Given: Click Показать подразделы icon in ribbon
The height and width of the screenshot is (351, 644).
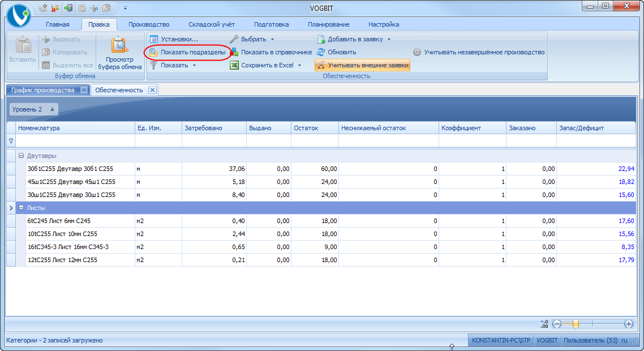Looking at the screenshot, I should point(153,52).
